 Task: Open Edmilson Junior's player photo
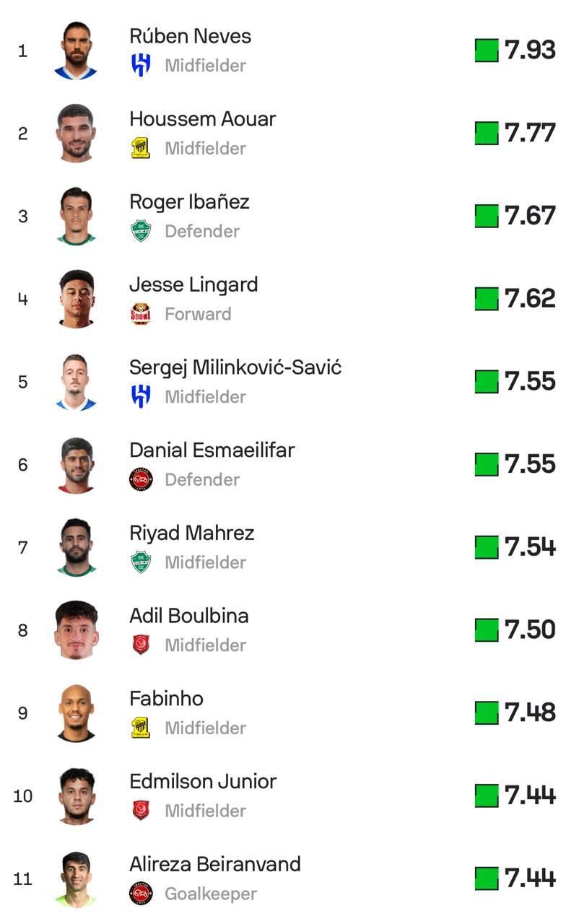pyautogui.click(x=76, y=796)
